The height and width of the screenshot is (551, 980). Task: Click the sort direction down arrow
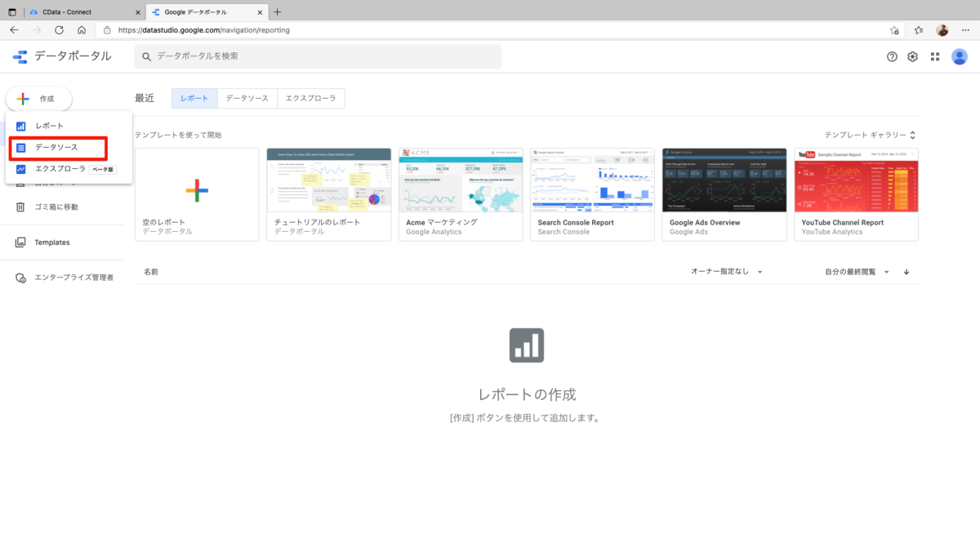coord(906,272)
